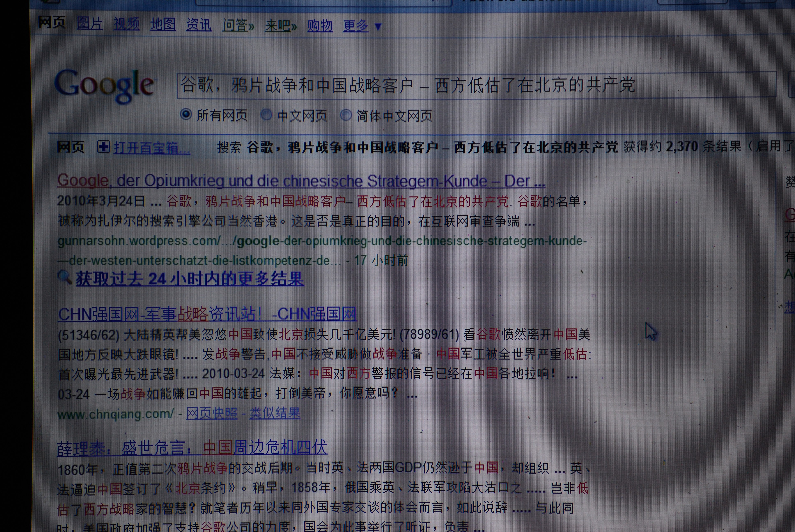Open the 购物 tab
795x532 pixels.
click(x=320, y=26)
